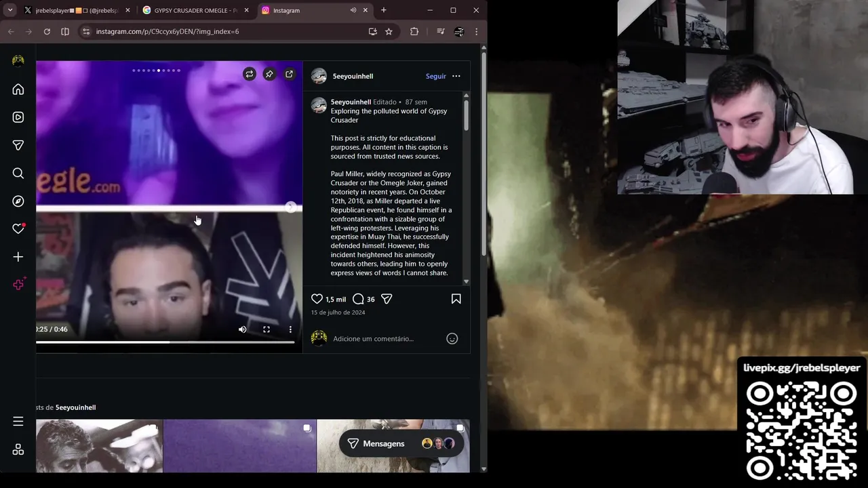Click 5eeyouinhell username in the caption
Image resolution: width=868 pixels, height=488 pixels.
pos(351,102)
